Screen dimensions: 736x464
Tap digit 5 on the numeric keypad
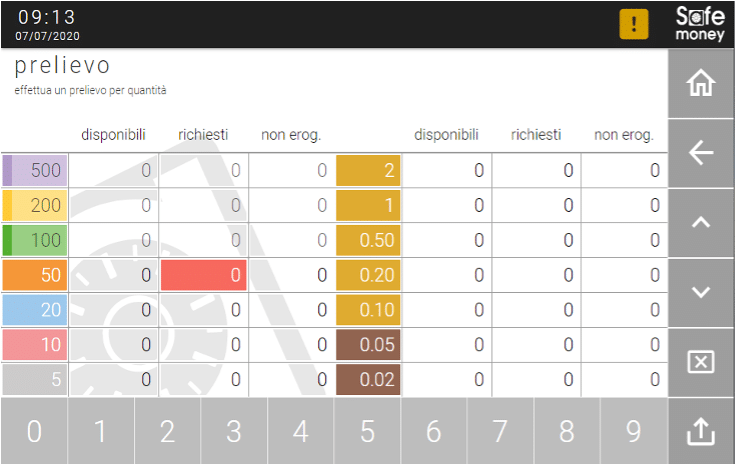click(x=368, y=431)
